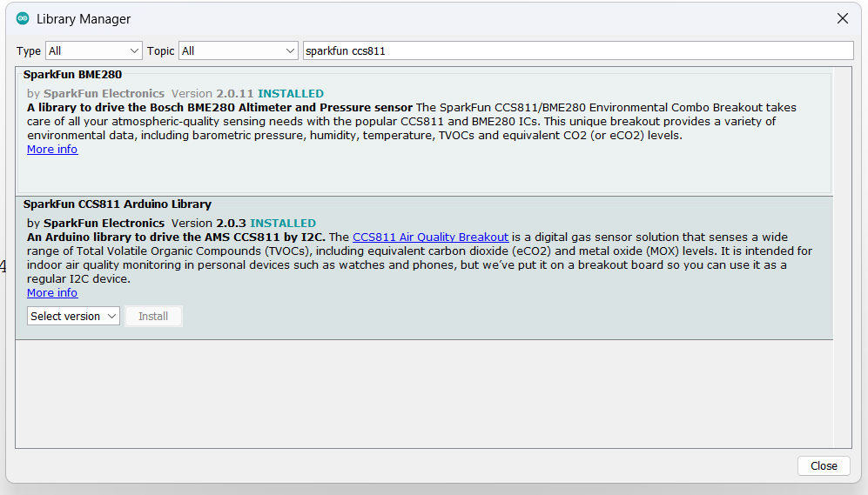Screen dimensions: 868x495
Task: Click the Close button at bottom right
Action: pyautogui.click(x=824, y=465)
